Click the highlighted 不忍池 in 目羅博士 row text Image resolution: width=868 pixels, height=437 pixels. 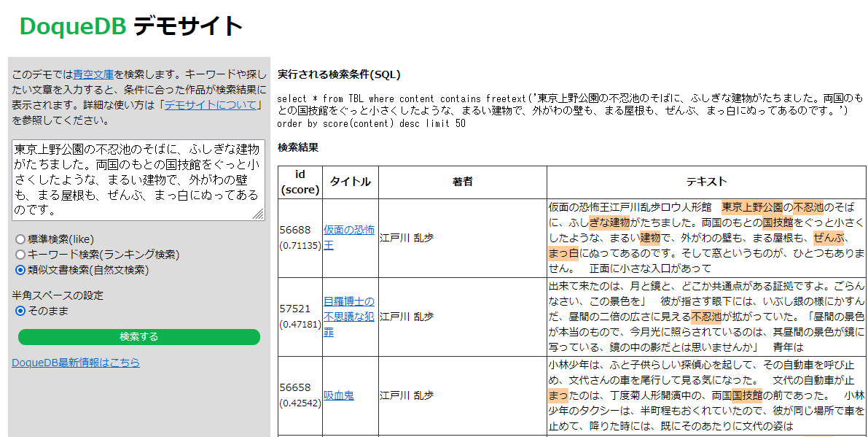706,317
